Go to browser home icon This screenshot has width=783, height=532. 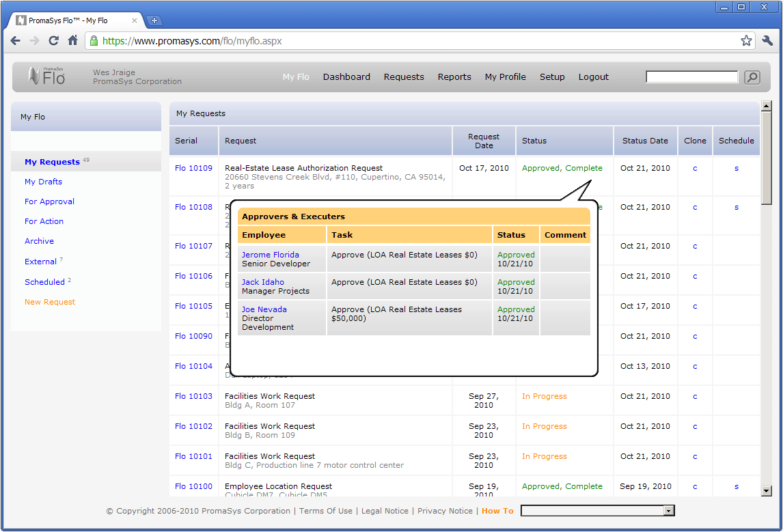tap(72, 41)
